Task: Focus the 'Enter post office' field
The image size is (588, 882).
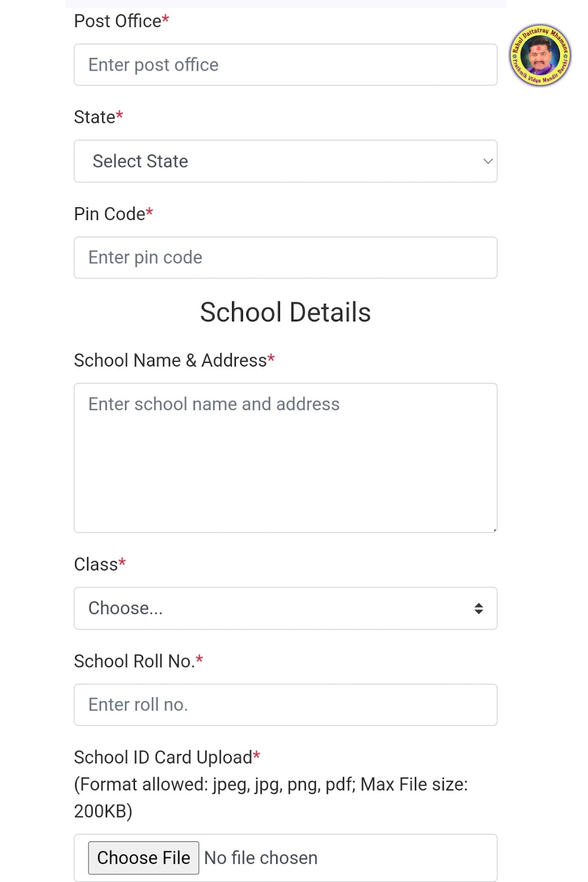Action: (x=285, y=64)
